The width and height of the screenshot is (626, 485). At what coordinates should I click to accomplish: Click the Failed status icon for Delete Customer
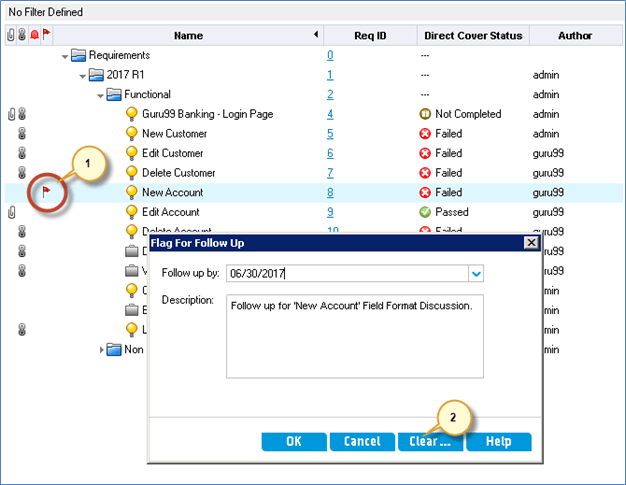[425, 173]
